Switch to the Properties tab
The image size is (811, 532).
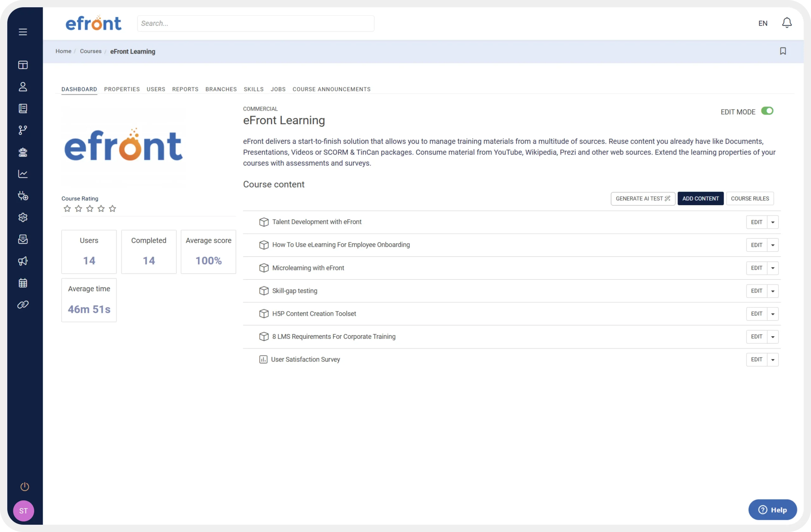pos(122,89)
